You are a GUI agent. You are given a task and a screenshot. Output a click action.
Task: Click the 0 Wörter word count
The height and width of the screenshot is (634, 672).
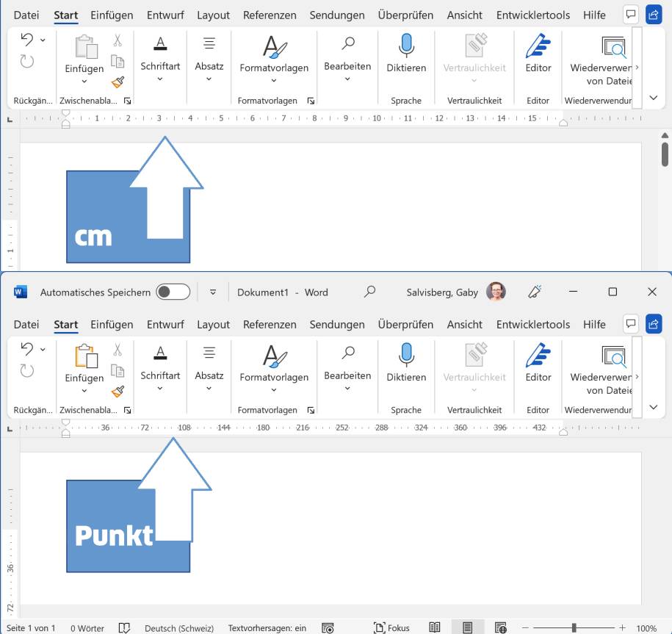coord(87,628)
